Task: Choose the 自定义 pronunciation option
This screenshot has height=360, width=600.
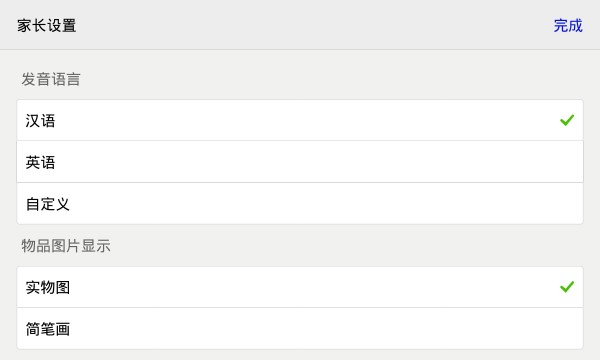Action: (x=300, y=204)
